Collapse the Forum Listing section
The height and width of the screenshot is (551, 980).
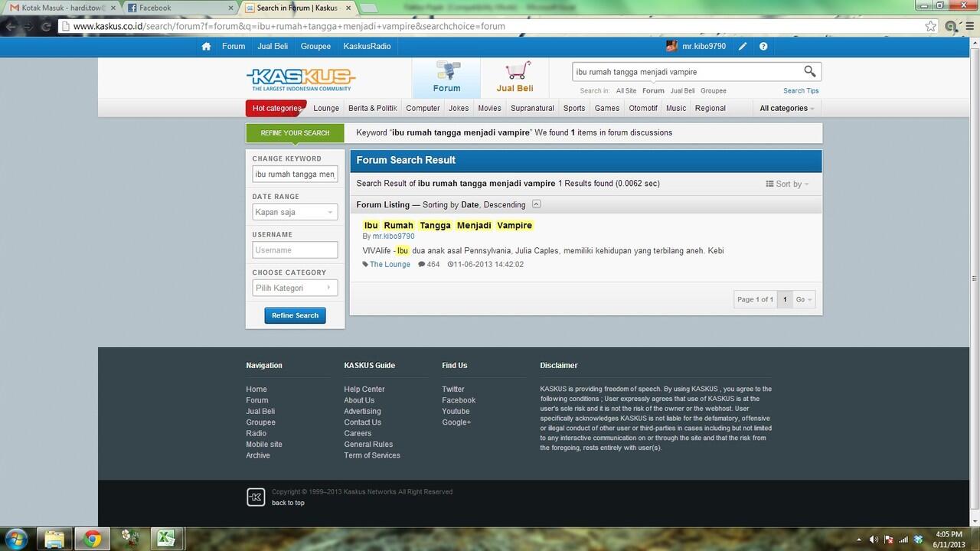(536, 204)
